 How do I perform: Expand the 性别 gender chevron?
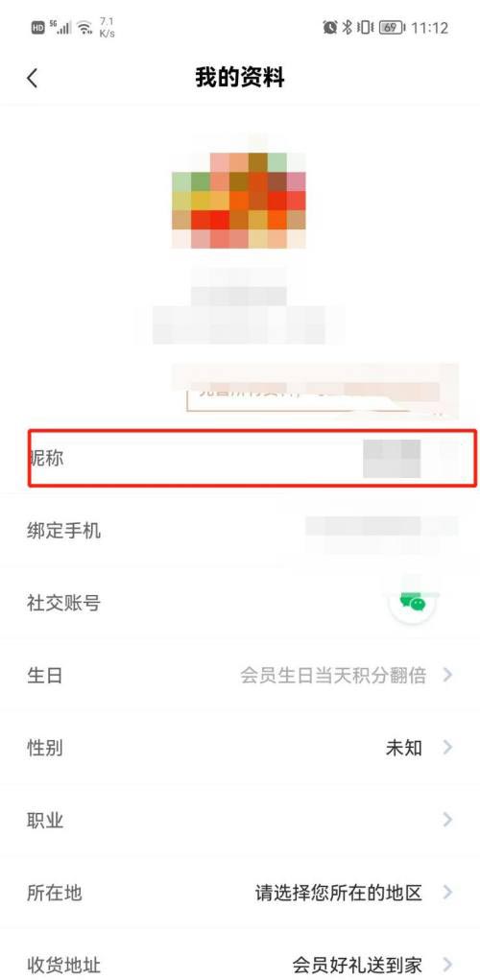446,747
